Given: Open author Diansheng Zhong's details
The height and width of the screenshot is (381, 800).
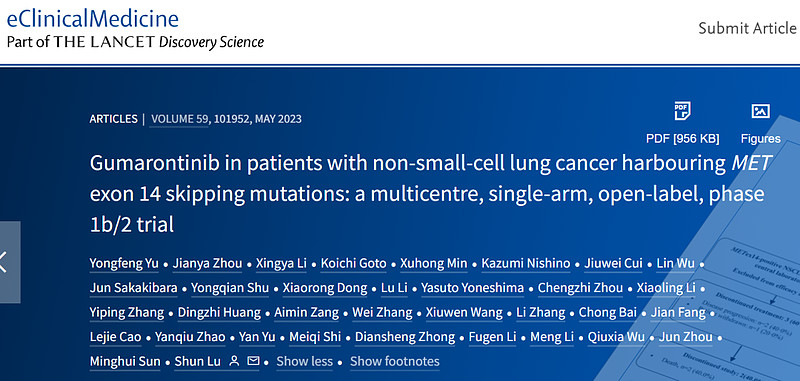Looking at the screenshot, I should [405, 337].
